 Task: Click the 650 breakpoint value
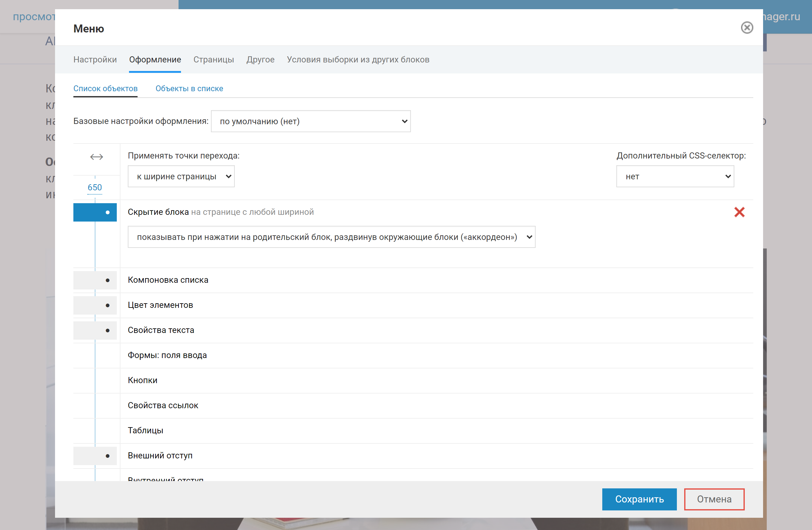tap(94, 188)
